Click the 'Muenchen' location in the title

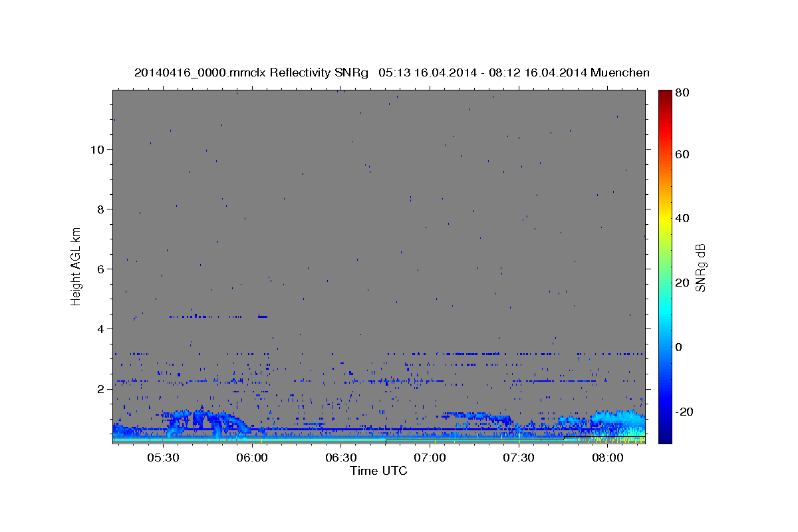tap(620, 72)
